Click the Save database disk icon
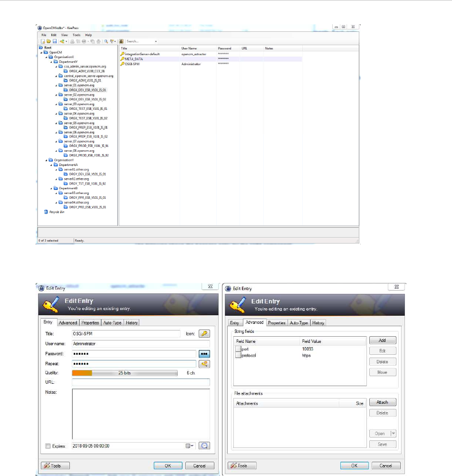This screenshot has height=476, width=452. 55,41
